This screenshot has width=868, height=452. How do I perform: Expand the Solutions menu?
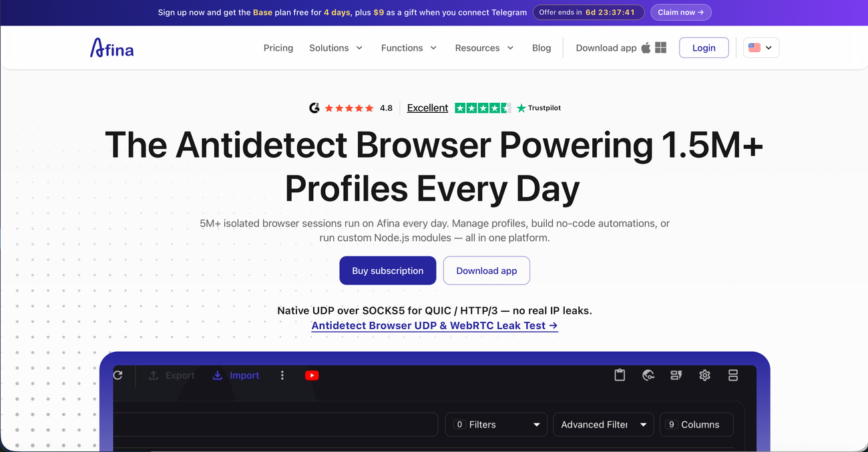point(336,48)
